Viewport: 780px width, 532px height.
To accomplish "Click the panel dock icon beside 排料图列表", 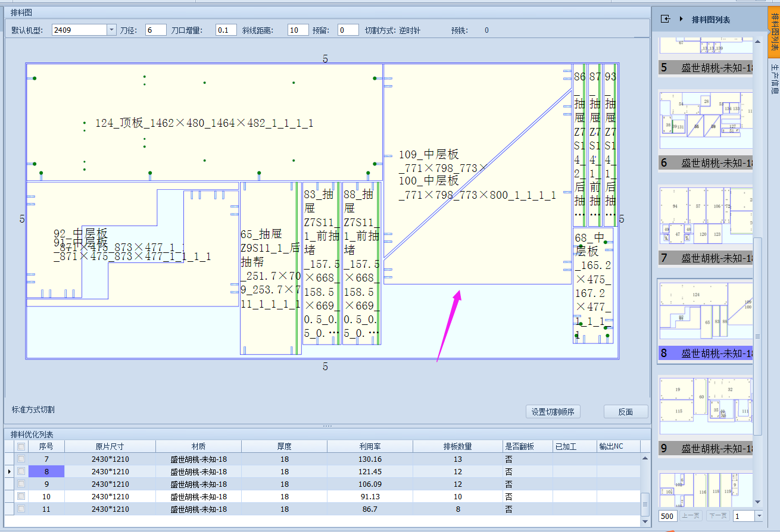I will (666, 20).
